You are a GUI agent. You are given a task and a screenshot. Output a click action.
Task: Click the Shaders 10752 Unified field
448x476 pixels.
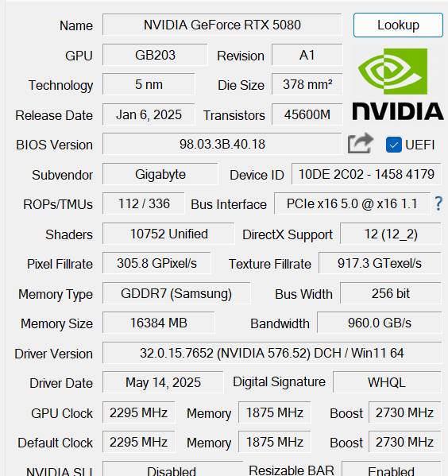click(168, 234)
